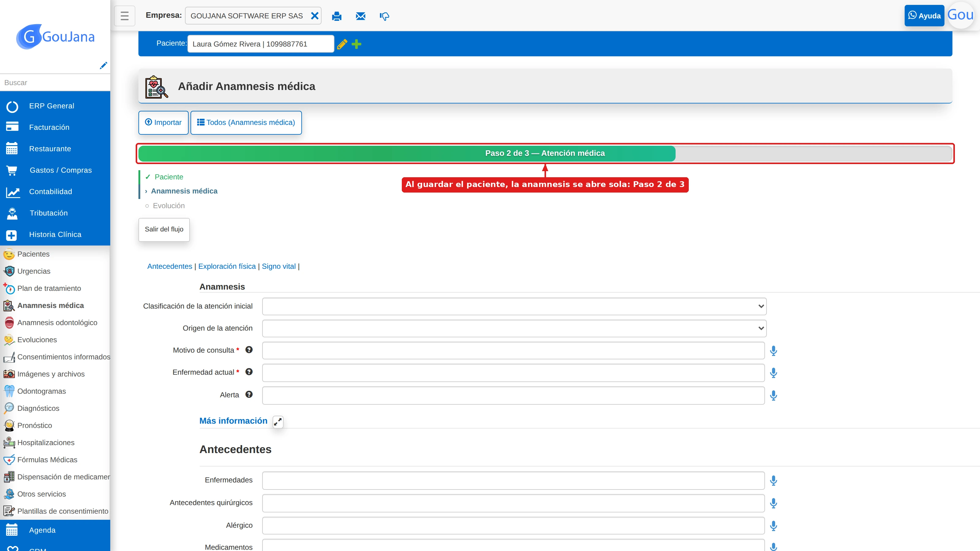Jump to Exploración física link
The width and height of the screenshot is (980, 551).
coord(227,266)
